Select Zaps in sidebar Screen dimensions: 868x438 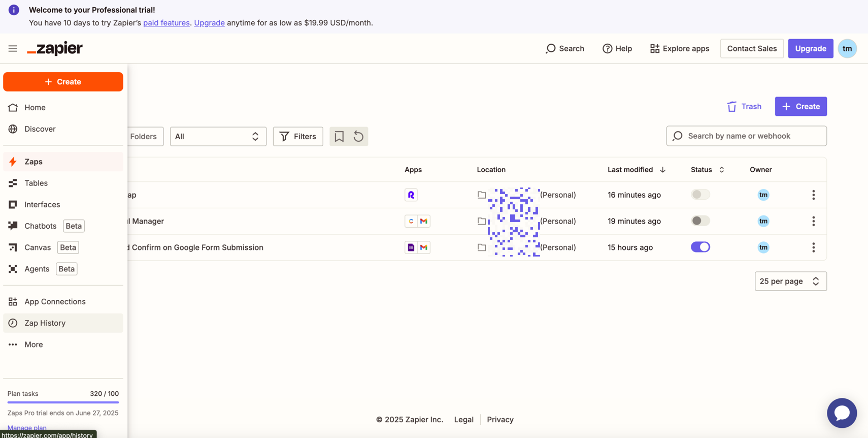63,162
